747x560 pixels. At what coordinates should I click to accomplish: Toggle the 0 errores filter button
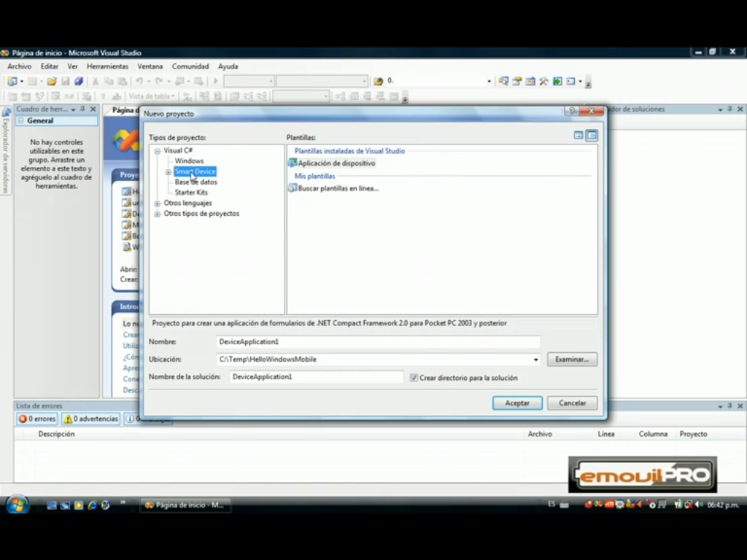pos(37,419)
